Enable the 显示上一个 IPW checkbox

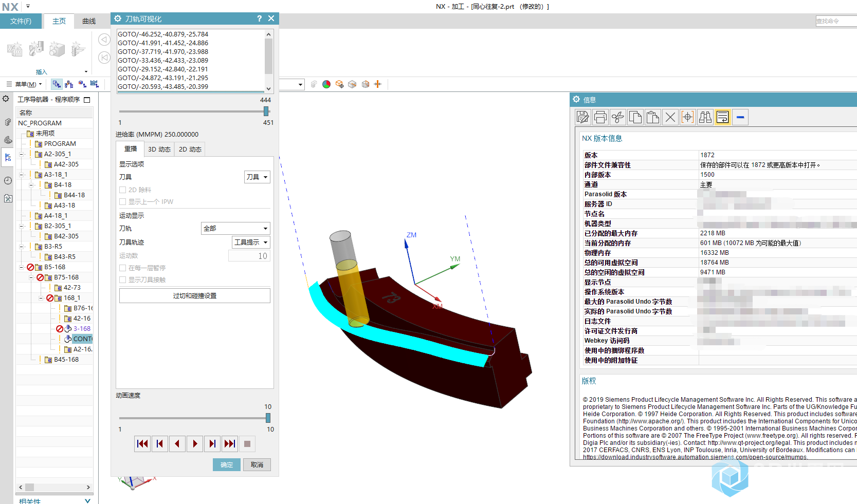click(123, 202)
